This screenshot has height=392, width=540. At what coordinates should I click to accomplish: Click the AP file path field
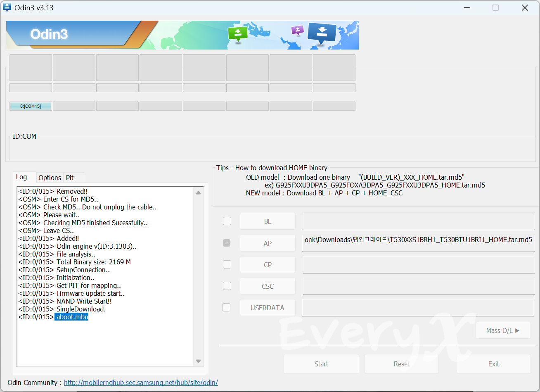[419, 243]
